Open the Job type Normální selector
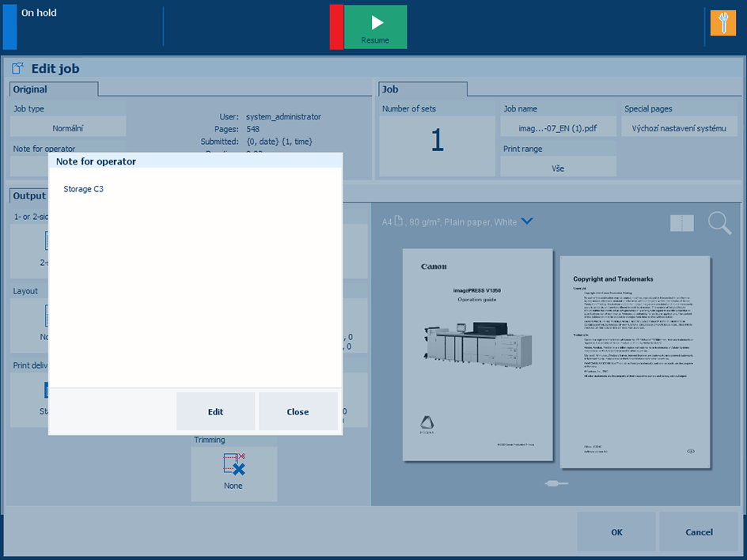Screen dimensions: 747x560 pyautogui.click(x=68, y=127)
